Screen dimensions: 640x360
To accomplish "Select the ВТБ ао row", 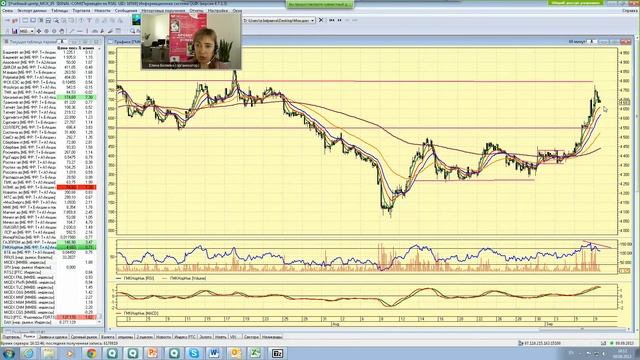I will coord(49,252).
